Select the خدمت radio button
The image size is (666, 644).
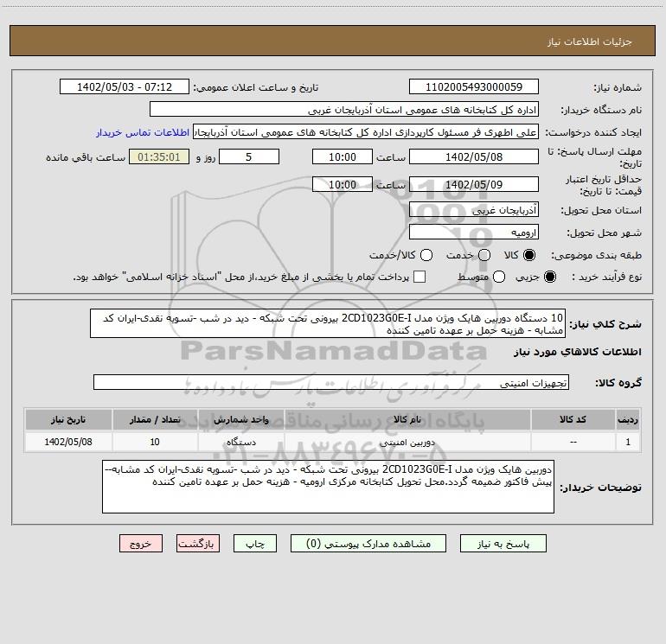click(x=484, y=255)
